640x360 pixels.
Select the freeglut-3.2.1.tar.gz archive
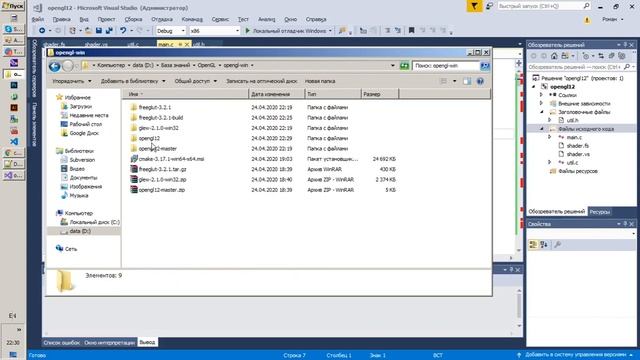[x=162, y=169]
